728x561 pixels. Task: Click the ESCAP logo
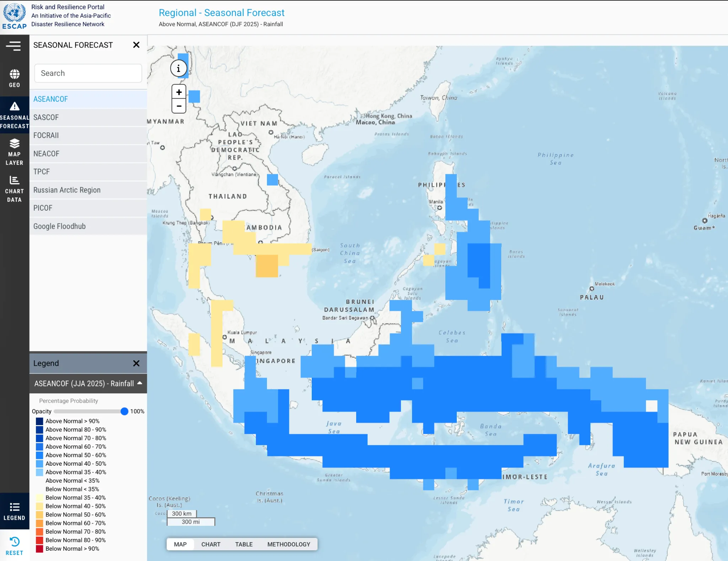[15, 16]
